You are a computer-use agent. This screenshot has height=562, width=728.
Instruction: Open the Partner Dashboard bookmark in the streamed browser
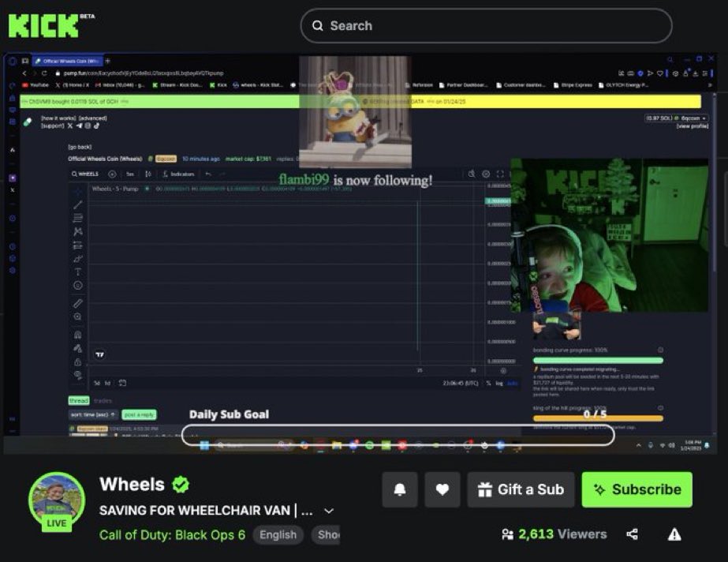point(463,85)
